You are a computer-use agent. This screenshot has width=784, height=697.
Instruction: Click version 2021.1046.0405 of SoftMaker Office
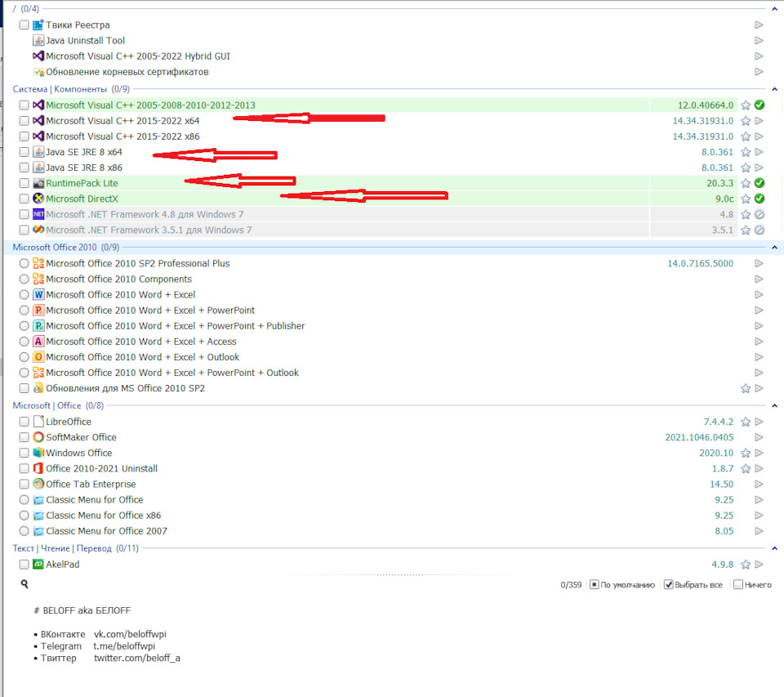[x=699, y=437]
